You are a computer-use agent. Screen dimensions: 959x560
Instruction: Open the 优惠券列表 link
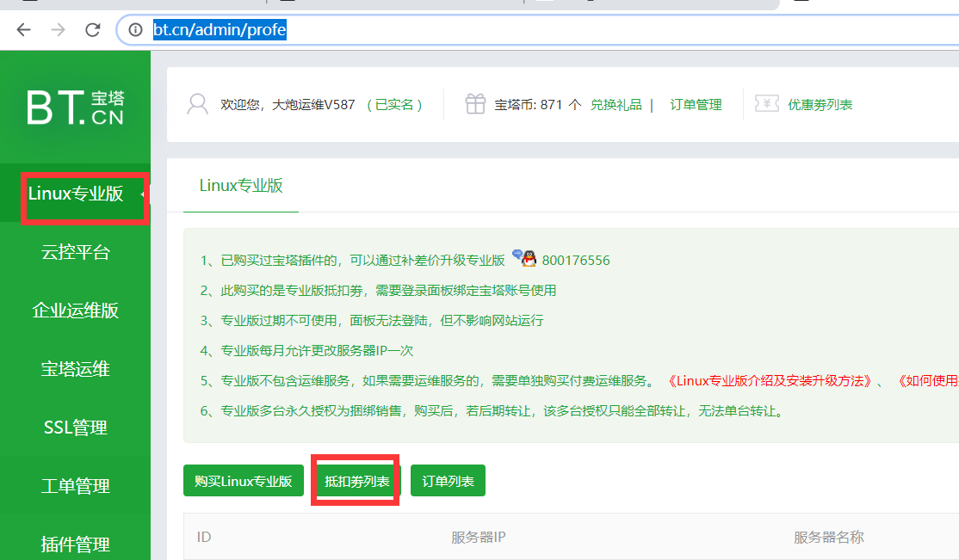pos(820,105)
